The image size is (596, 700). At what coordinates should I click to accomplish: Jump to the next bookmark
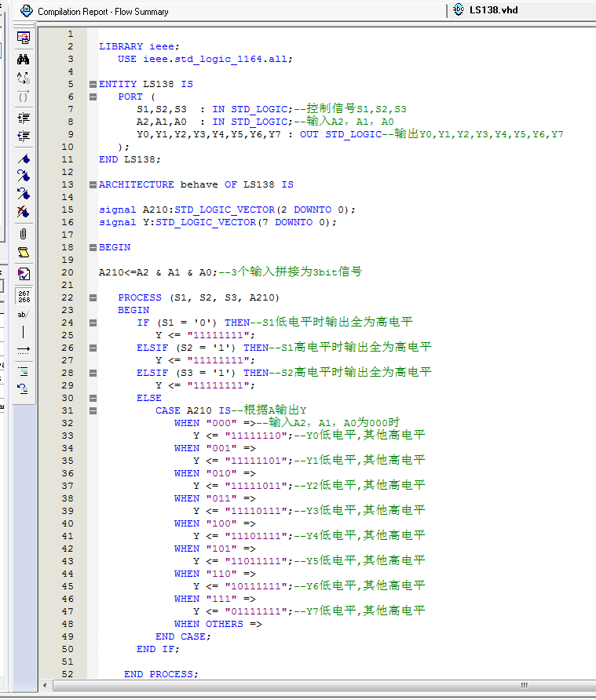[x=24, y=176]
